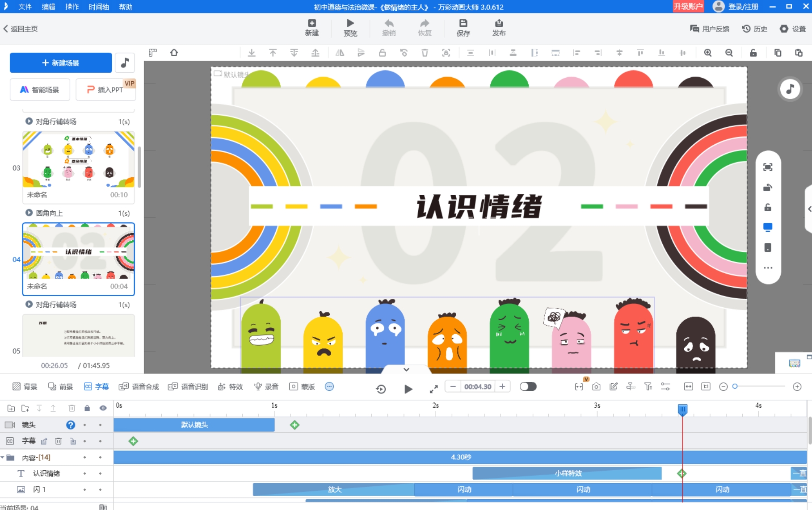Click the more options dots in right panel

point(768,268)
